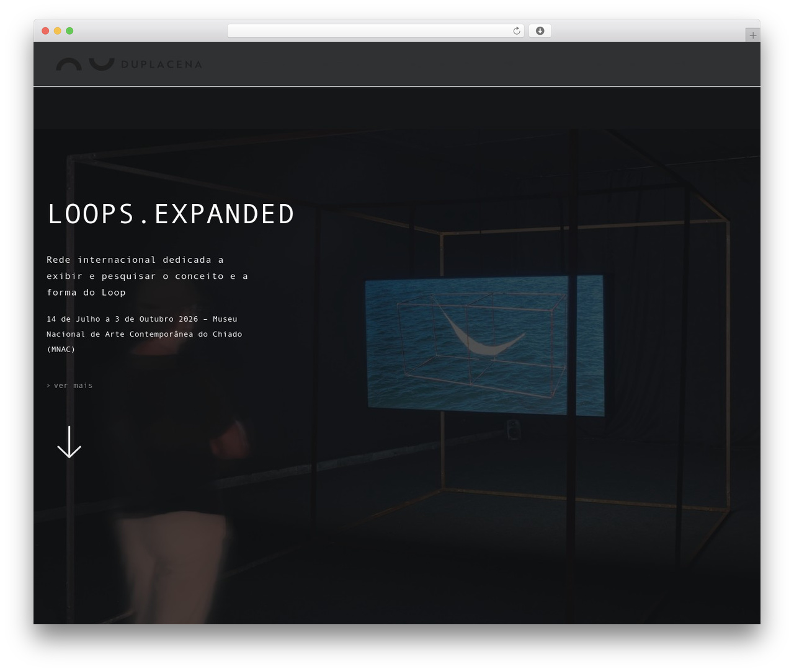This screenshot has height=672, width=794.
Task: Open browser downloads button
Action: pyautogui.click(x=540, y=31)
